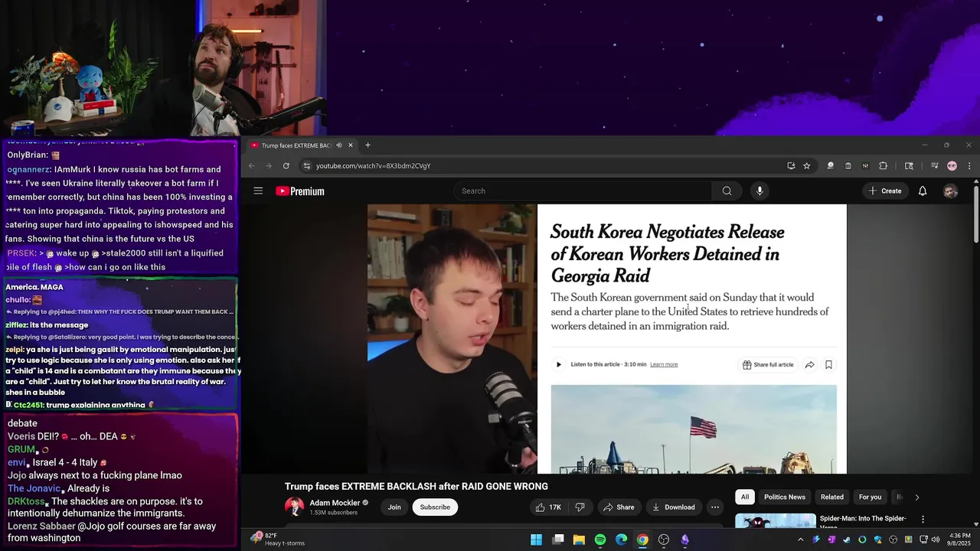Go to the YouTube Premium home logo

point(300,191)
